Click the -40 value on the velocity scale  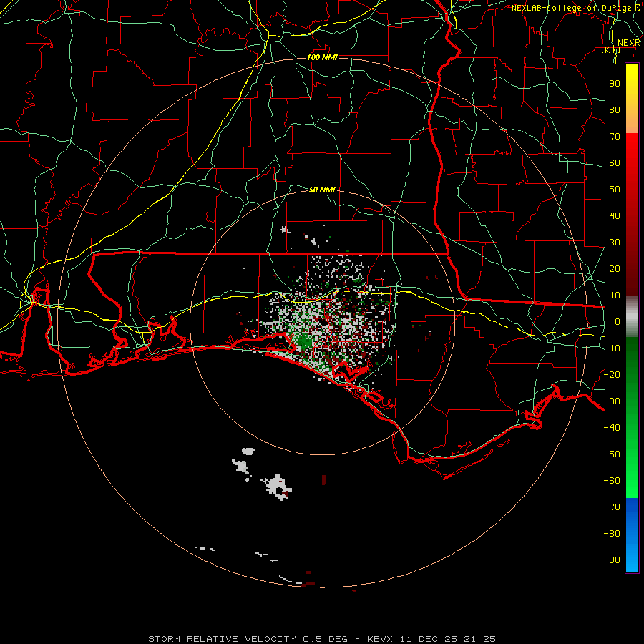coord(612,428)
